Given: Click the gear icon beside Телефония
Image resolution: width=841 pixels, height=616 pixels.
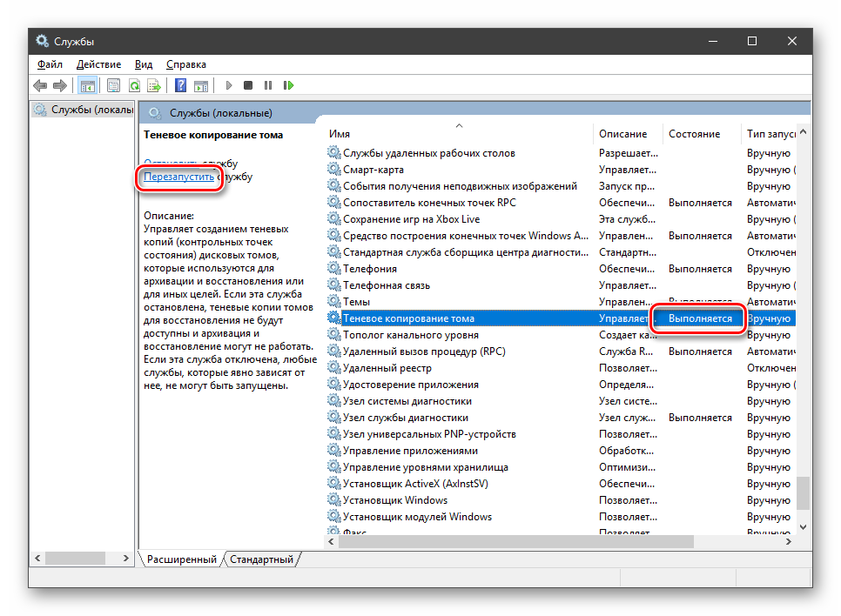Looking at the screenshot, I should [334, 269].
